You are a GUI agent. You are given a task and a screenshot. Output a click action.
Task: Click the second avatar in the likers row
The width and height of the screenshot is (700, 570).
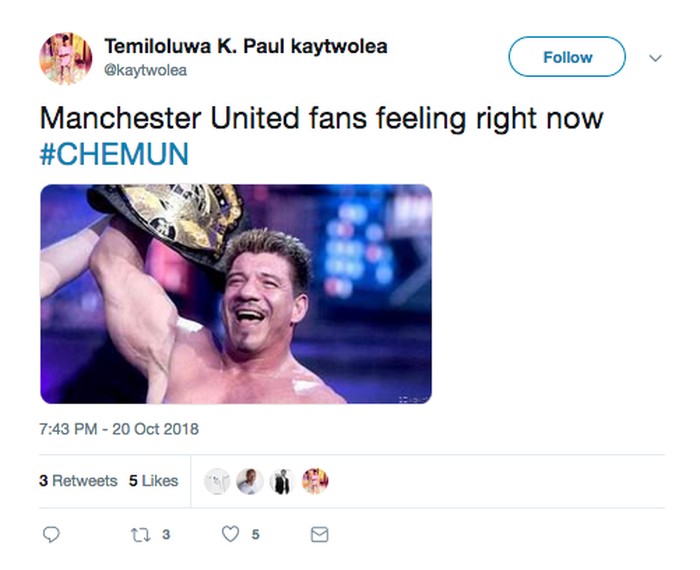pyautogui.click(x=250, y=481)
